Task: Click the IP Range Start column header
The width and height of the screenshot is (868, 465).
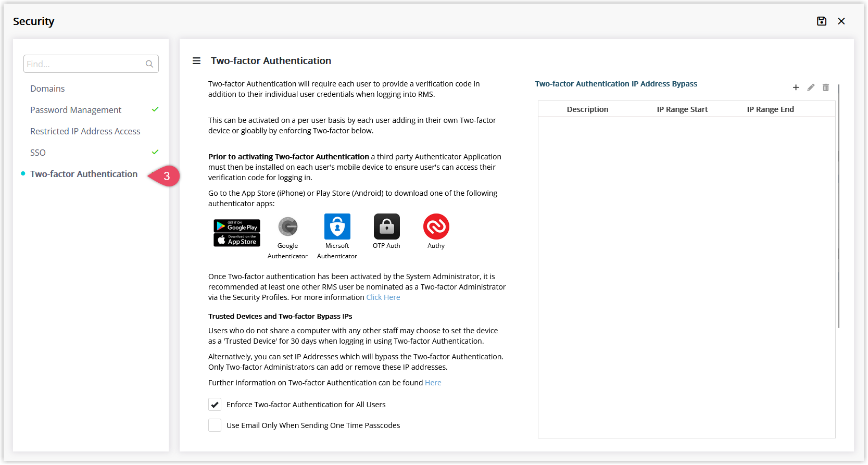Action: (682, 109)
